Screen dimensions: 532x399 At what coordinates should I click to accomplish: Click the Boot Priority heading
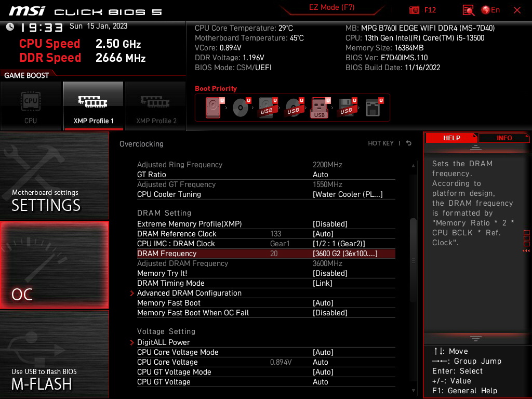(216, 88)
